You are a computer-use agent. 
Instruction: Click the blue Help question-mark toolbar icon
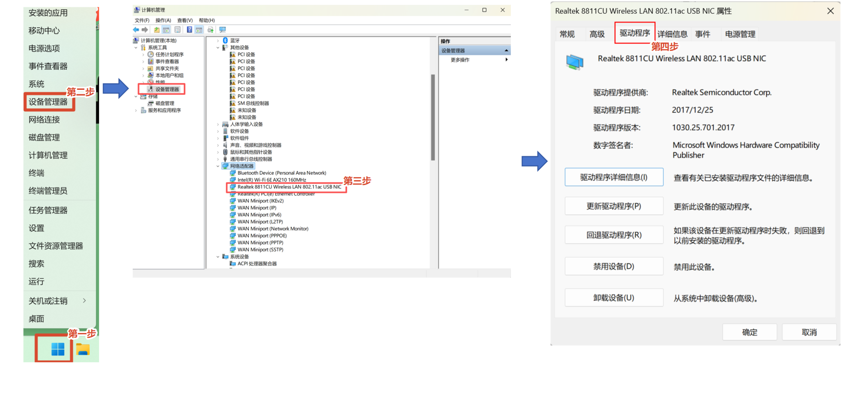(189, 30)
